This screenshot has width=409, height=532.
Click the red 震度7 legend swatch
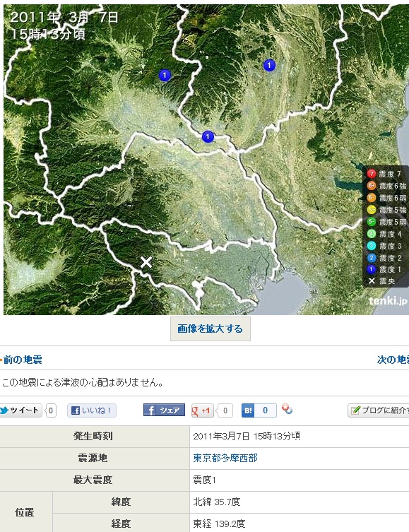pos(372,174)
